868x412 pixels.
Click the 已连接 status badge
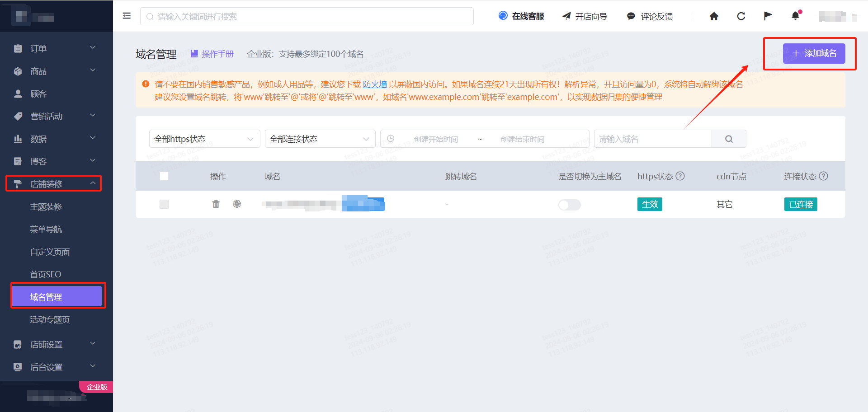click(801, 204)
